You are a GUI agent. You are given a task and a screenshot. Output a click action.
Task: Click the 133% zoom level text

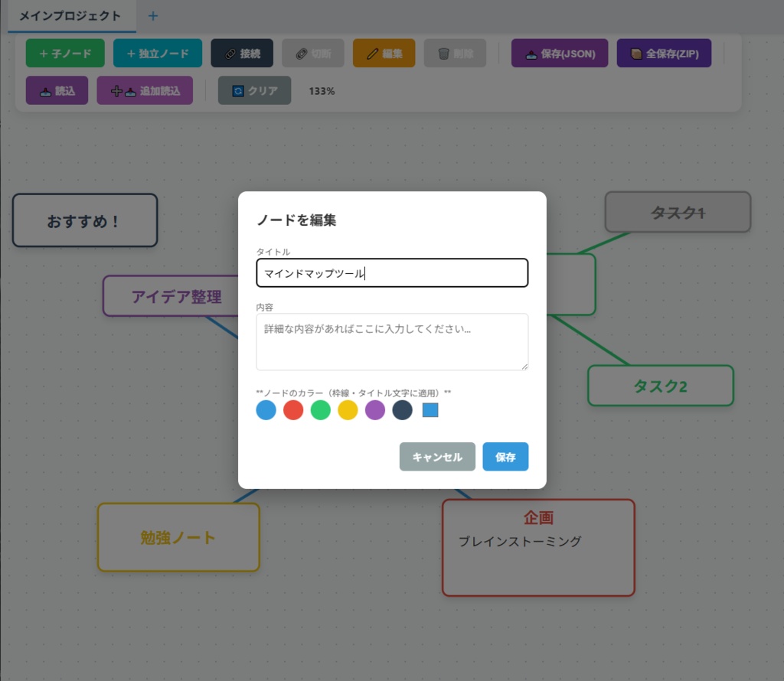(322, 91)
